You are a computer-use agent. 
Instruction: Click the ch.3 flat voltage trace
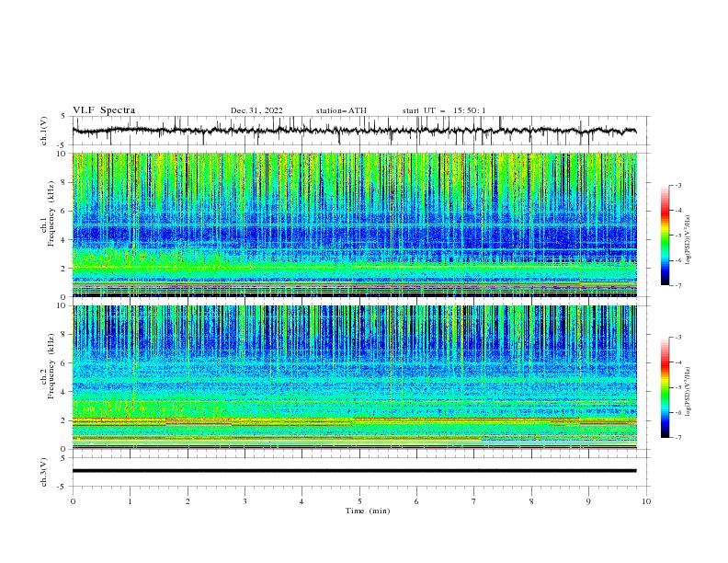coord(354,471)
